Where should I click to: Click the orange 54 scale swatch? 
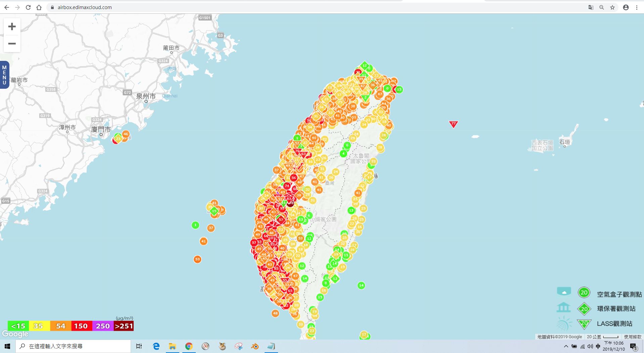pyautogui.click(x=60, y=326)
